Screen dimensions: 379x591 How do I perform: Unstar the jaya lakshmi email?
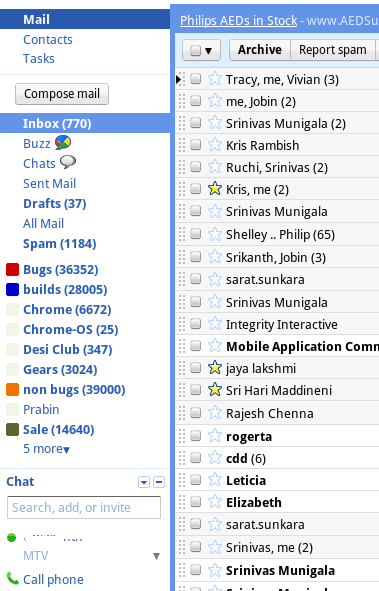pyautogui.click(x=215, y=367)
